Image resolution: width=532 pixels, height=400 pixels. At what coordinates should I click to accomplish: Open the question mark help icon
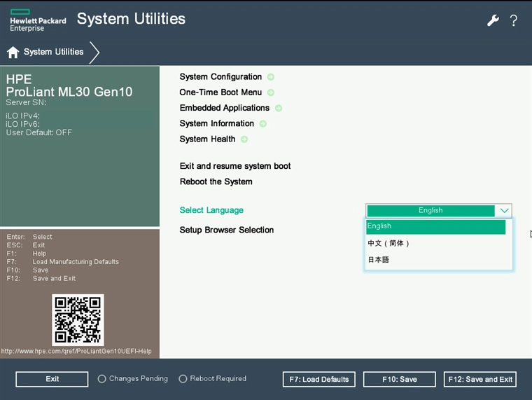click(x=514, y=20)
